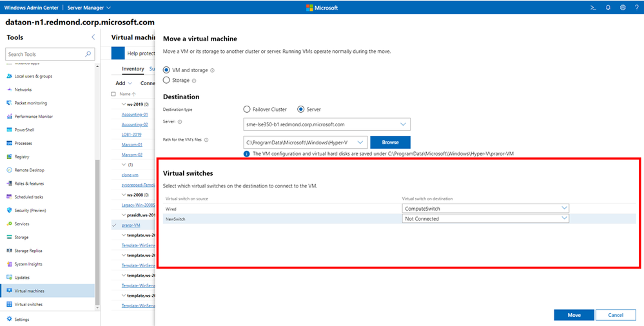Viewport: 644px width, 326px height.
Task: Open Settings at sidebar bottom
Action: tap(22, 319)
